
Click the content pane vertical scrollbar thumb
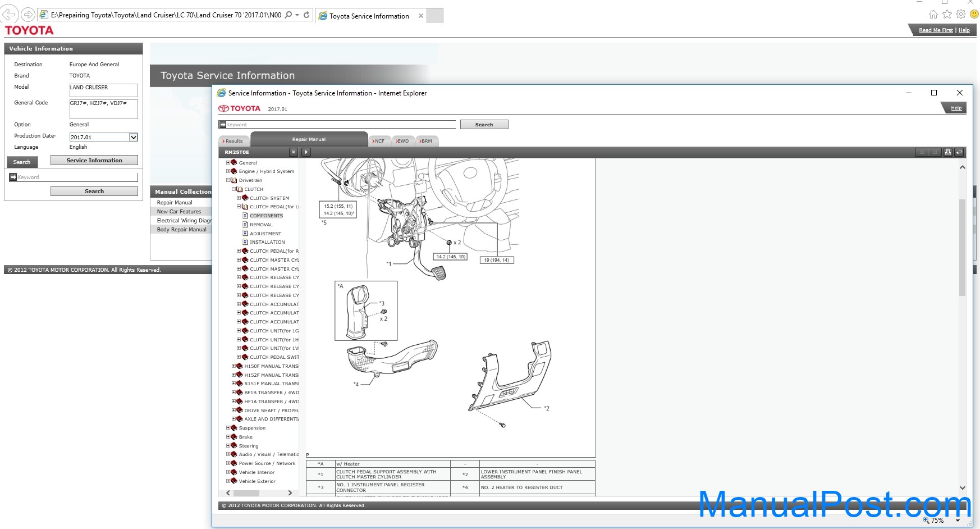pyautogui.click(x=962, y=247)
